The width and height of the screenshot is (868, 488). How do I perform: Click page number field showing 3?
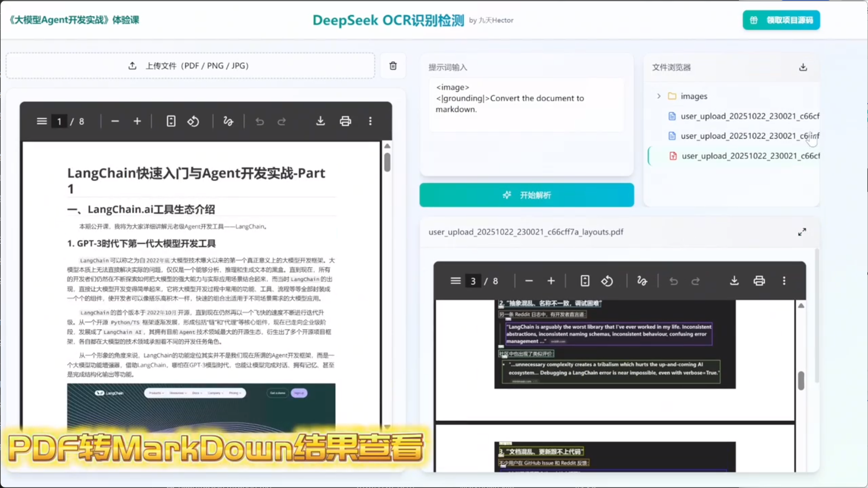[473, 281]
